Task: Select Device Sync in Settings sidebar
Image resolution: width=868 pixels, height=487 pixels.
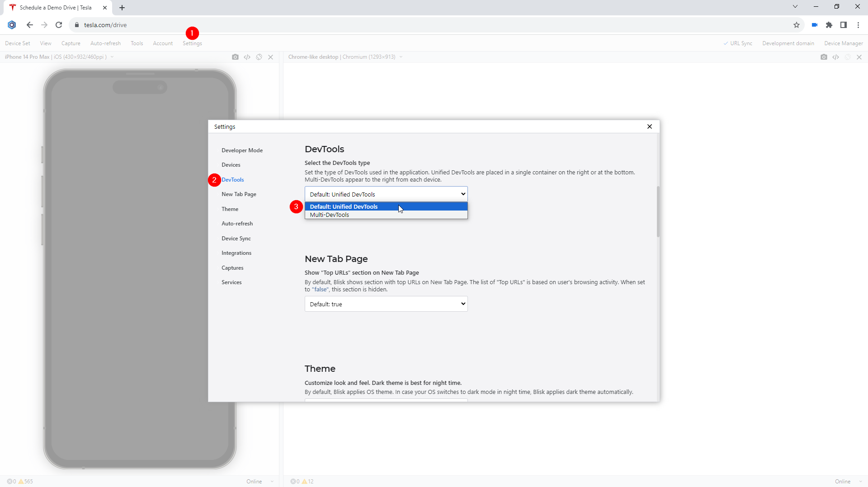Action: [236, 238]
